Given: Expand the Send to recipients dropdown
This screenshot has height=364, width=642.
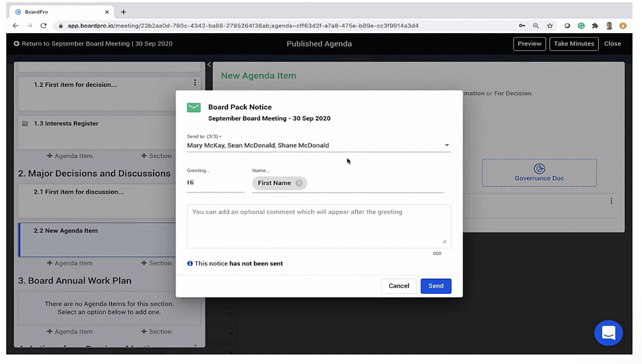Looking at the screenshot, I should 446,145.
